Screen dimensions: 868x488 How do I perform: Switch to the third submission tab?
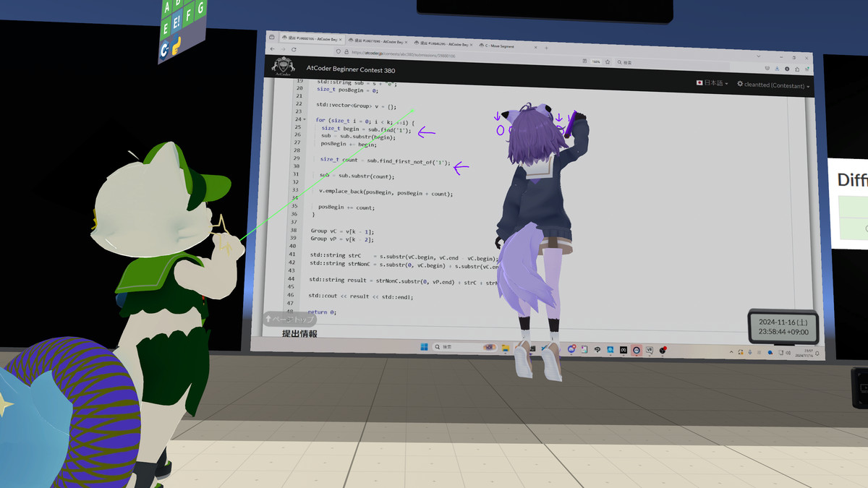pyautogui.click(x=443, y=45)
